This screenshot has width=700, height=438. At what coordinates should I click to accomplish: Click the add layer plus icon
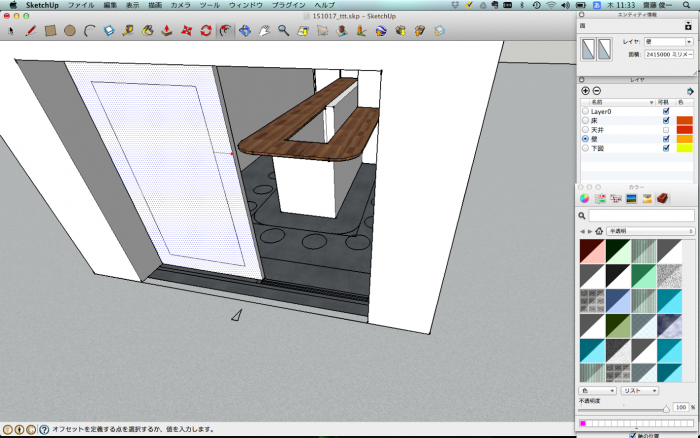click(585, 91)
